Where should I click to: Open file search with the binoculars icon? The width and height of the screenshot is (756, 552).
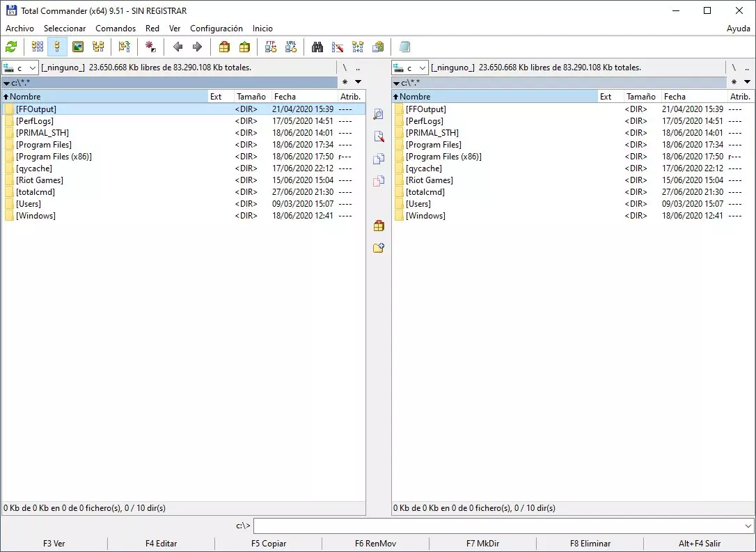(317, 47)
